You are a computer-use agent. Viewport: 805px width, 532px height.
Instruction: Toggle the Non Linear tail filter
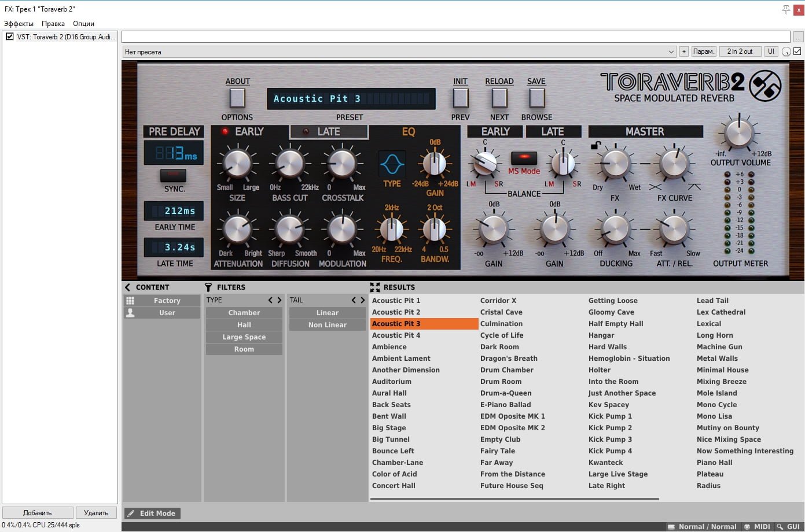click(x=328, y=325)
